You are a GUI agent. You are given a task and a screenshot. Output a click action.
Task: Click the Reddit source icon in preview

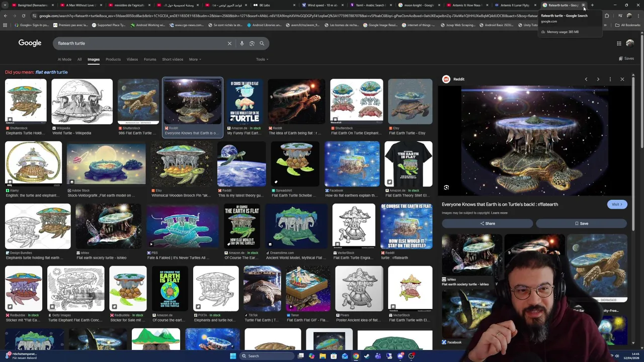point(446,79)
